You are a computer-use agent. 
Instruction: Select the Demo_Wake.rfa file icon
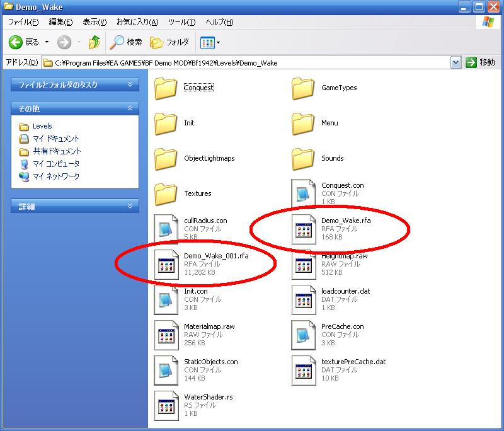pyautogui.click(x=304, y=229)
